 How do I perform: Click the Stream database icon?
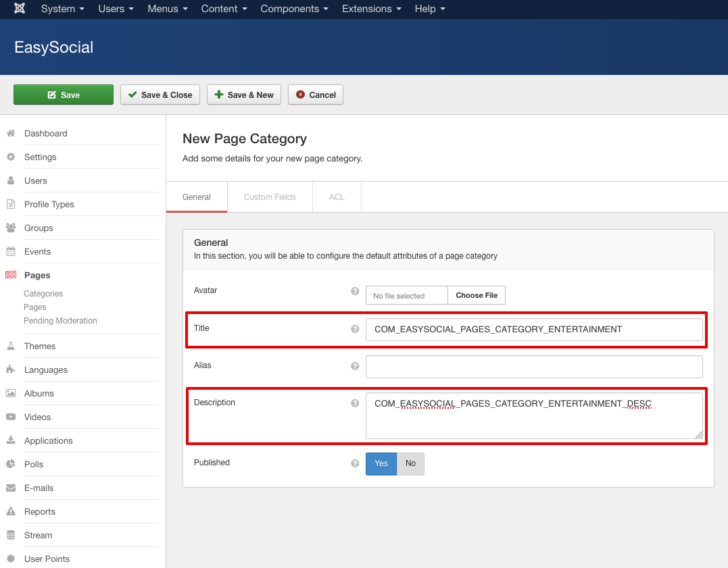(x=11, y=535)
